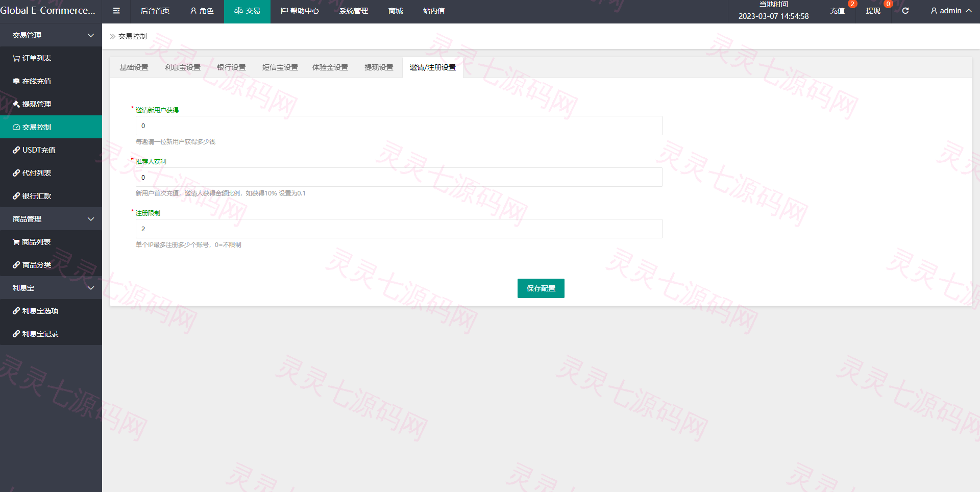Collapse the 利息宝 sidebar group

pyautogui.click(x=51, y=288)
